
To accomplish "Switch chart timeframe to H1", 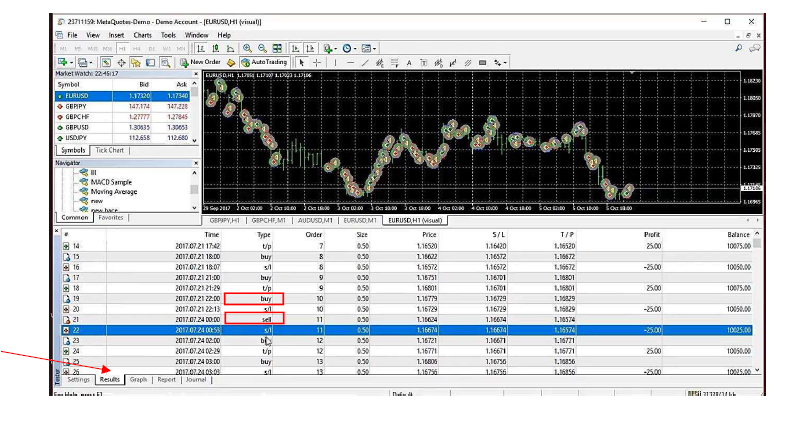I will pos(122,49).
